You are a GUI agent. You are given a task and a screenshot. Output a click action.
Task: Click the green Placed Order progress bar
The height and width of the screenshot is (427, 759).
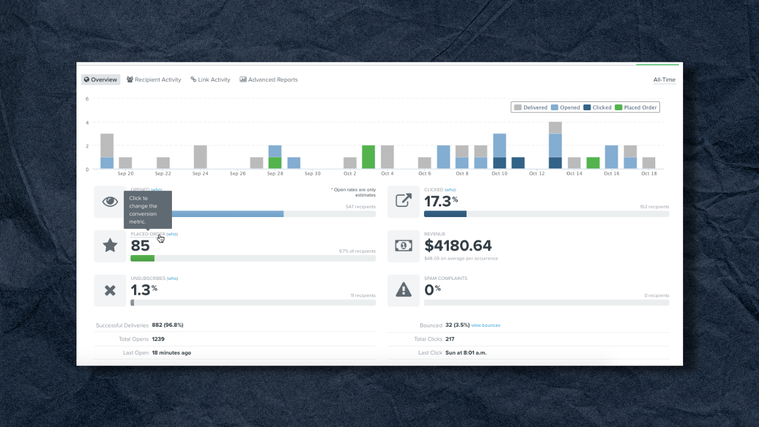point(143,259)
